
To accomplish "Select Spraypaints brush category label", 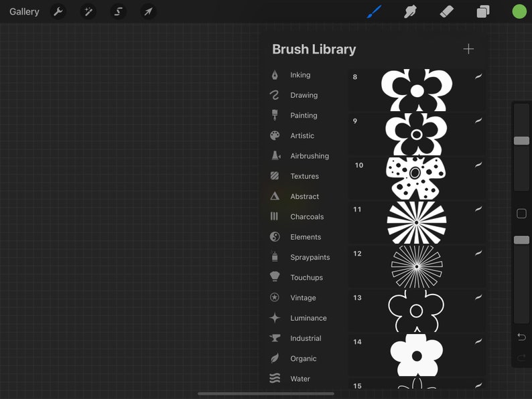I will 310,257.
